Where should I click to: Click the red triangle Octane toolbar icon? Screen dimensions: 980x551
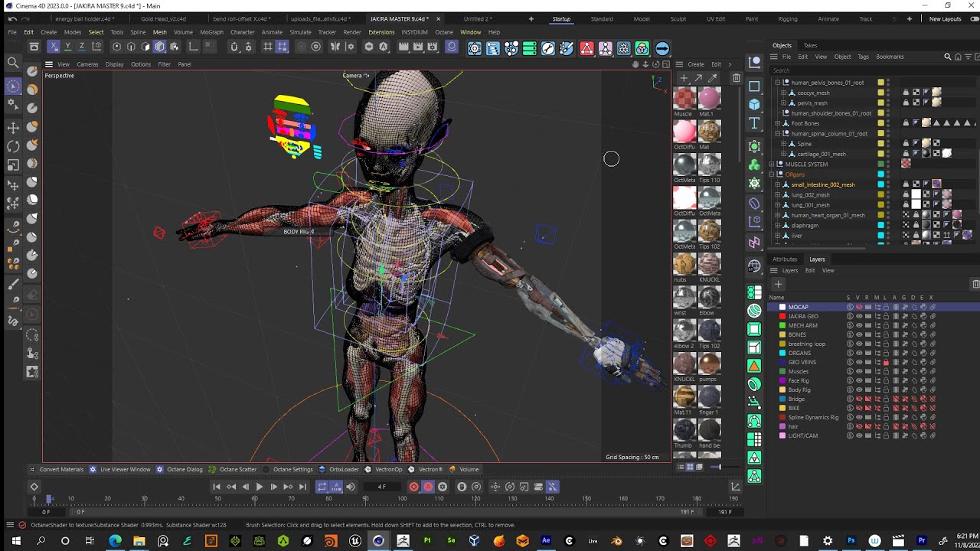pyautogui.click(x=586, y=49)
